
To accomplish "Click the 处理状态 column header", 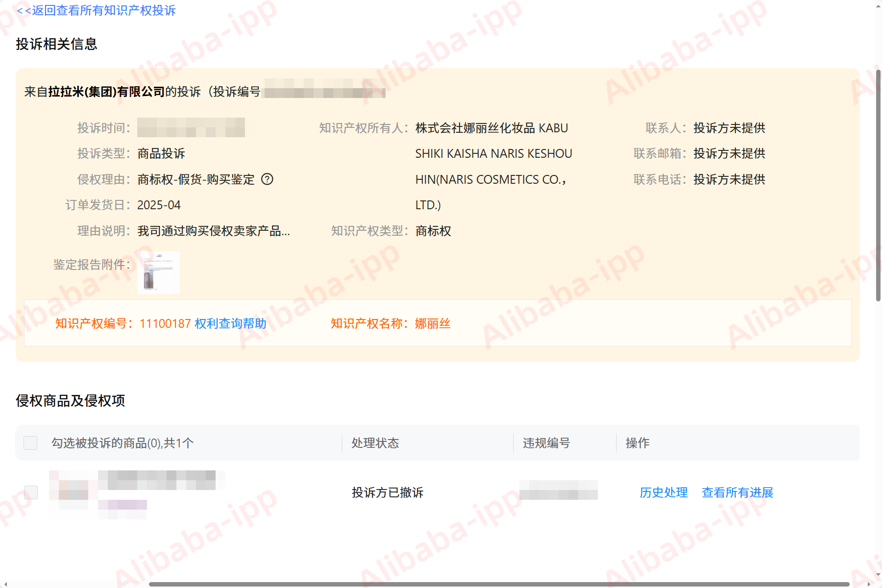I will point(375,443).
